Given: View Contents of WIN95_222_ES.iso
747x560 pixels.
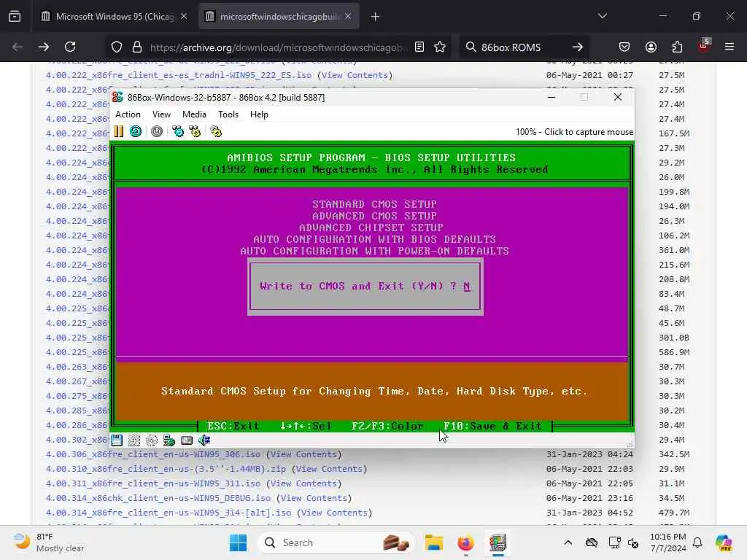Looking at the screenshot, I should (x=355, y=75).
